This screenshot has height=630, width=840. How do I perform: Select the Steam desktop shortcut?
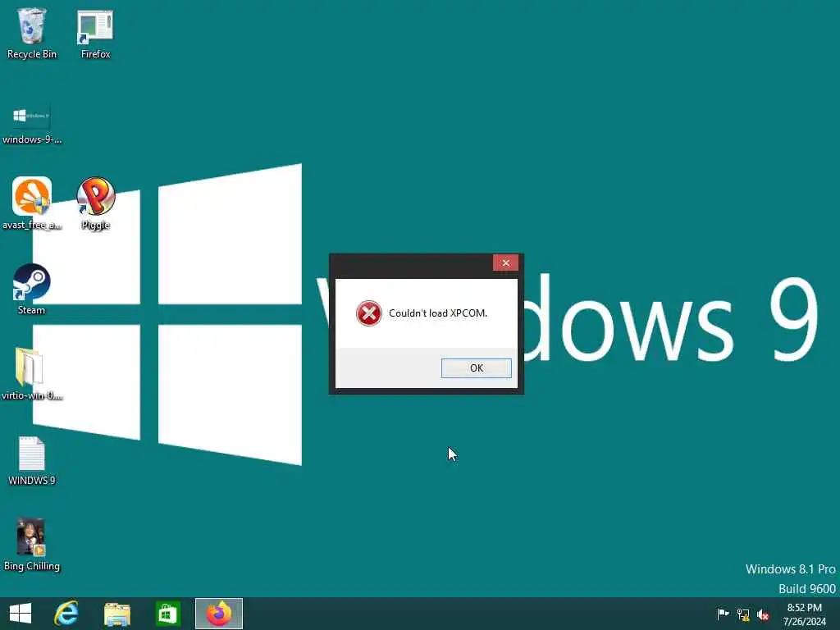pos(32,290)
